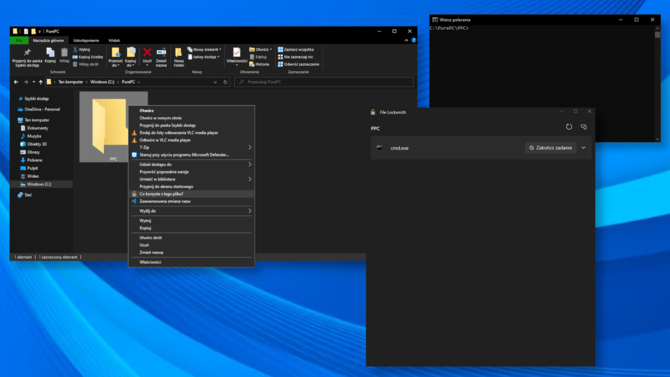Click the Wklej clipboard icon in the ribbon

coord(64,53)
